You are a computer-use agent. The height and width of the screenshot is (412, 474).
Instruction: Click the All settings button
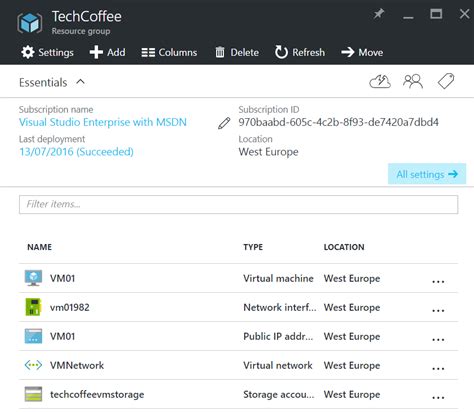[x=427, y=174]
